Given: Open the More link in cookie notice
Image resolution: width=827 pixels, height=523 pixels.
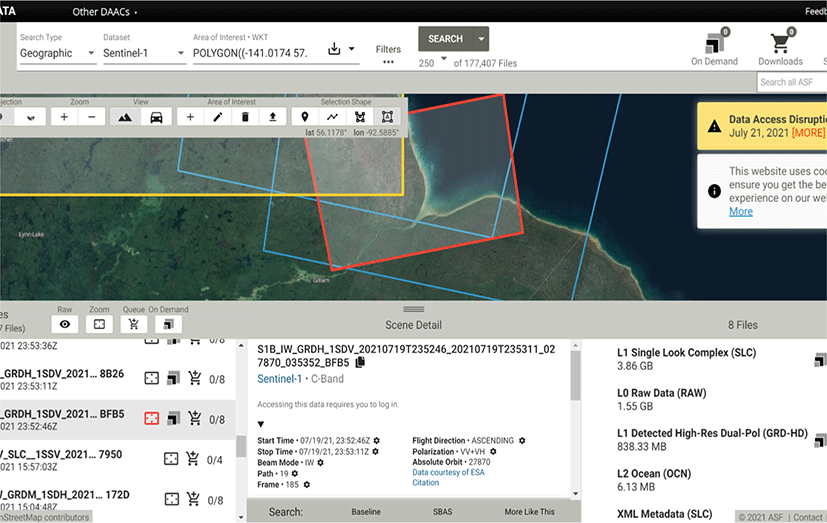Looking at the screenshot, I should pyautogui.click(x=741, y=211).
